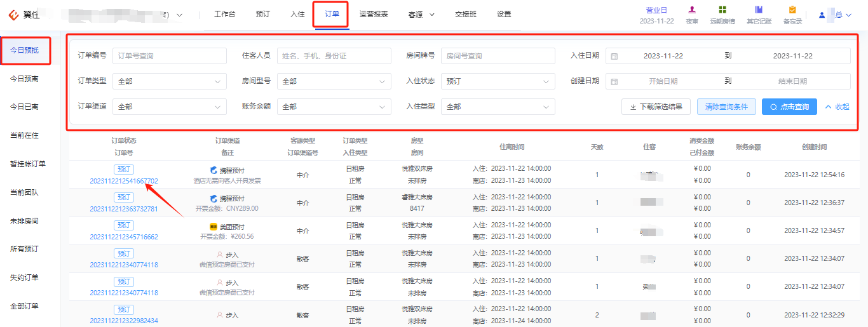Click 创建日期 结束日期 field

(792, 81)
